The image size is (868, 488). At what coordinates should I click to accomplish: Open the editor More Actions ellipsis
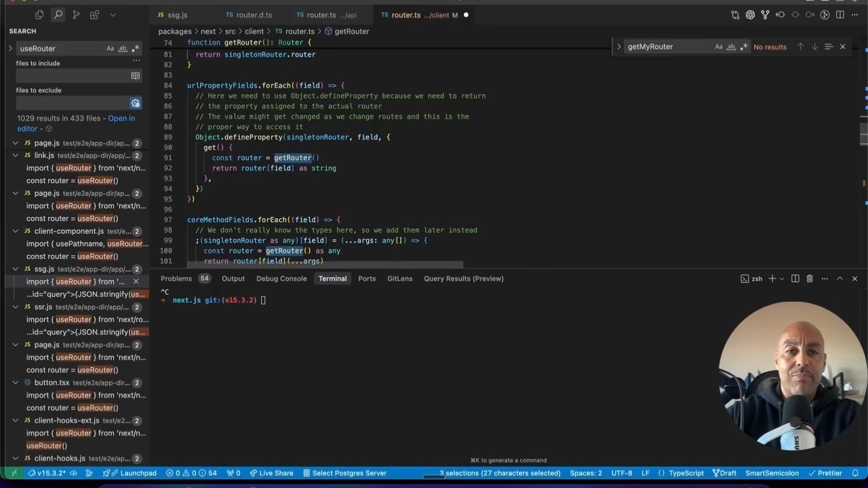coord(854,15)
